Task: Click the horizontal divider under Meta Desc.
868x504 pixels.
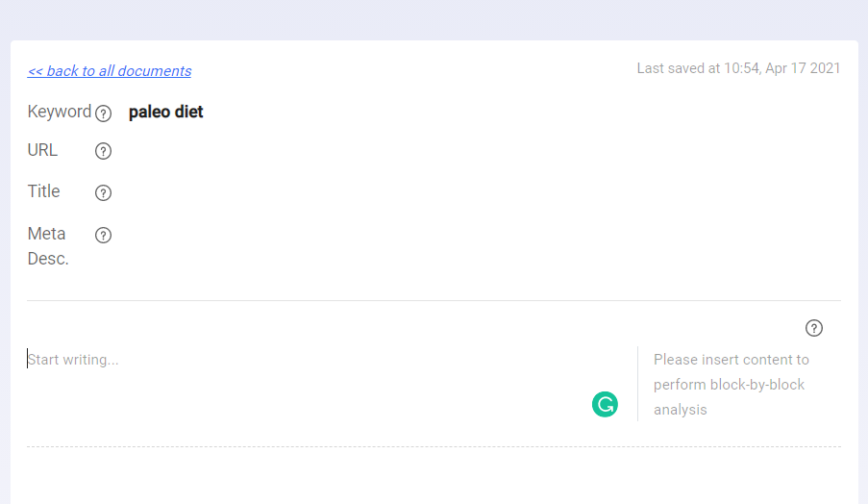Action: coord(434,301)
